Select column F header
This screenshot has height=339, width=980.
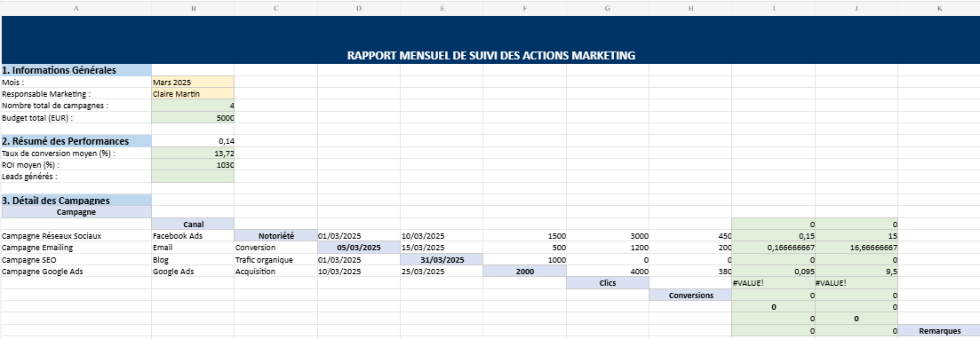click(525, 8)
